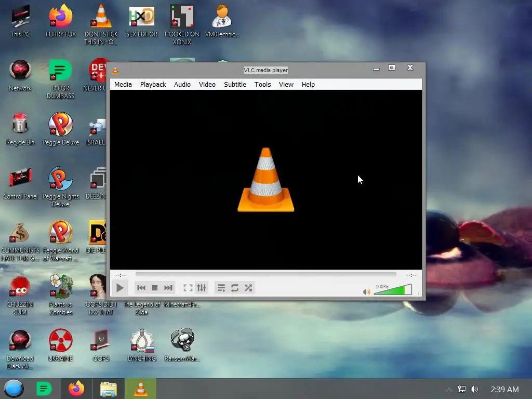Screen dimensions: 532x399
Task: Mute audio with VLC speaker icon
Action: (366, 292)
